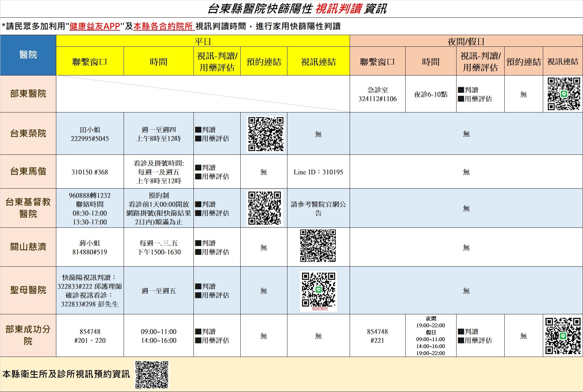Click the 本縣衛生所及診所視訊預約資訊 footer text
583x392 pixels.
[66, 374]
